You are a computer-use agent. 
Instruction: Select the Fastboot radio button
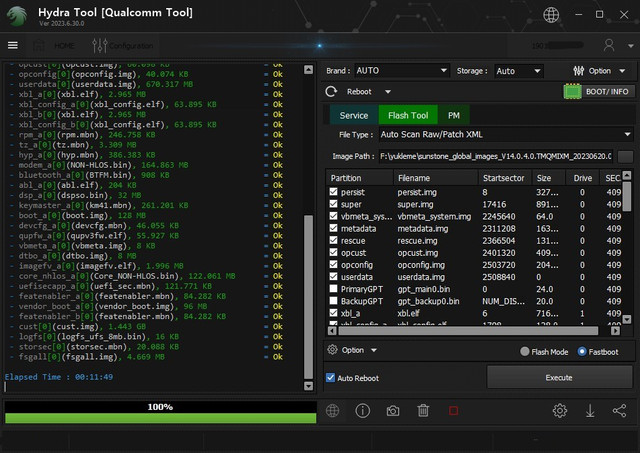click(582, 351)
